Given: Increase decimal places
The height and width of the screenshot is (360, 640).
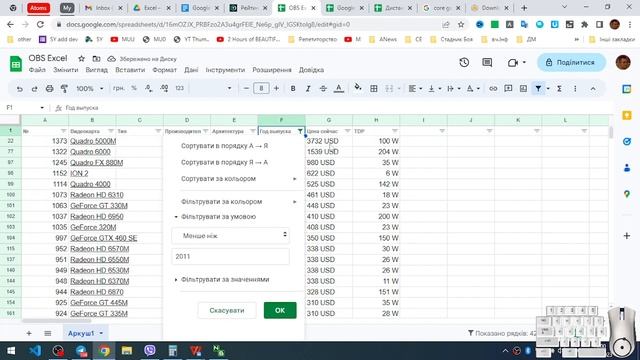Looking at the screenshot, I should 164,88.
